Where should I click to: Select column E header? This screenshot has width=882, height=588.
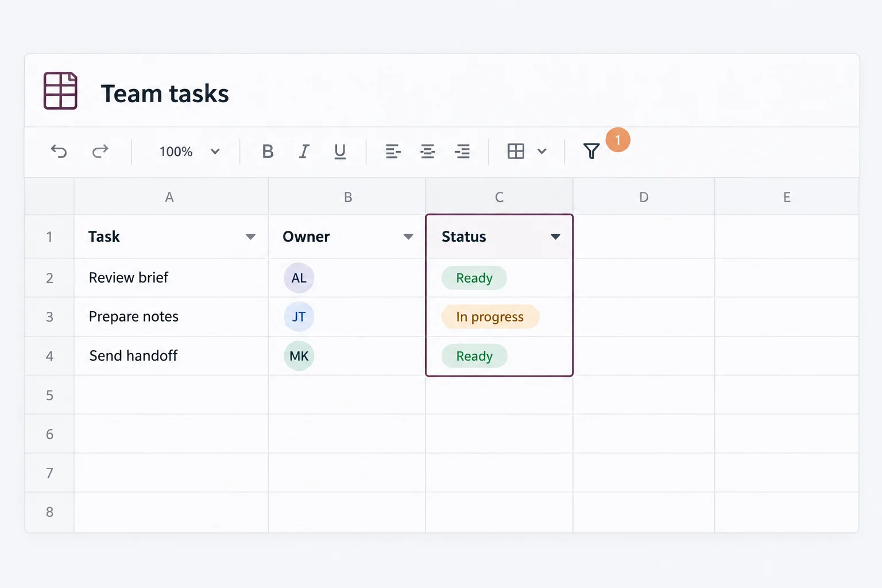[x=787, y=197]
